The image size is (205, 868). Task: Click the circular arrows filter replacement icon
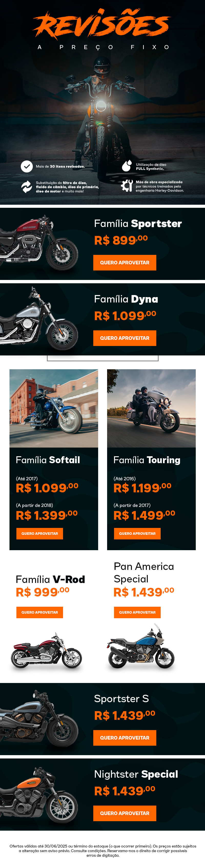[x=27, y=187]
